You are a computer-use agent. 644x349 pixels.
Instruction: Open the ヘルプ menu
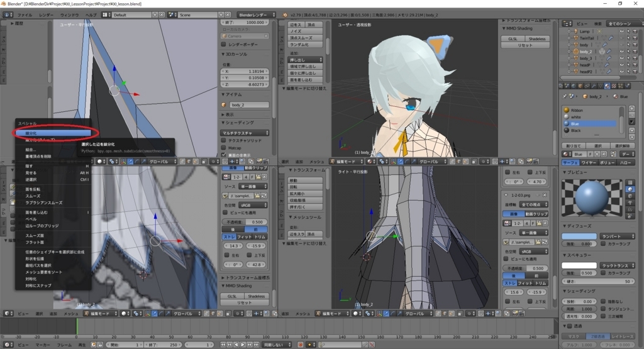click(x=91, y=15)
